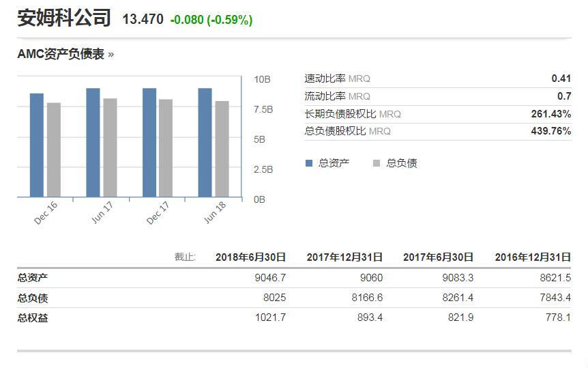Click the 7.5B y-axis label
Image resolution: width=588 pixels, height=368 pixels.
tap(263, 109)
